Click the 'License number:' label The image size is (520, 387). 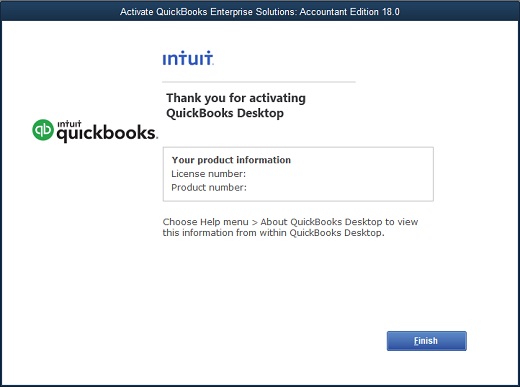coord(209,174)
